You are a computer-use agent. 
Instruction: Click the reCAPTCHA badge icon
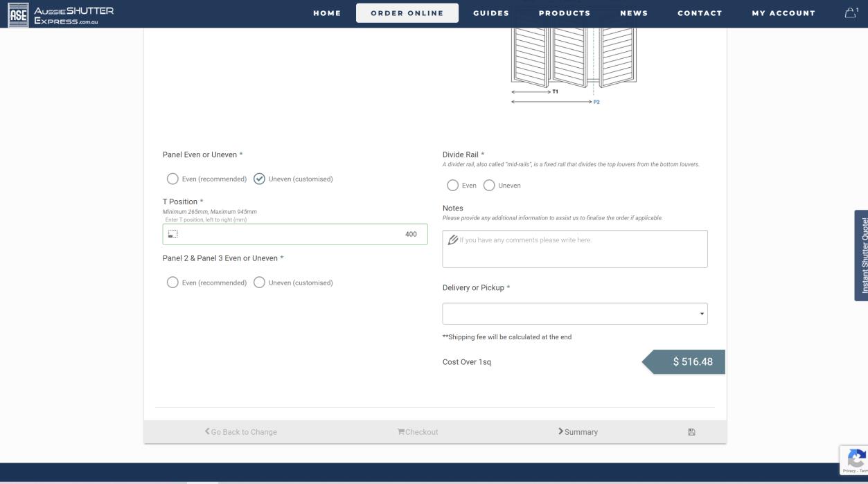(856, 460)
